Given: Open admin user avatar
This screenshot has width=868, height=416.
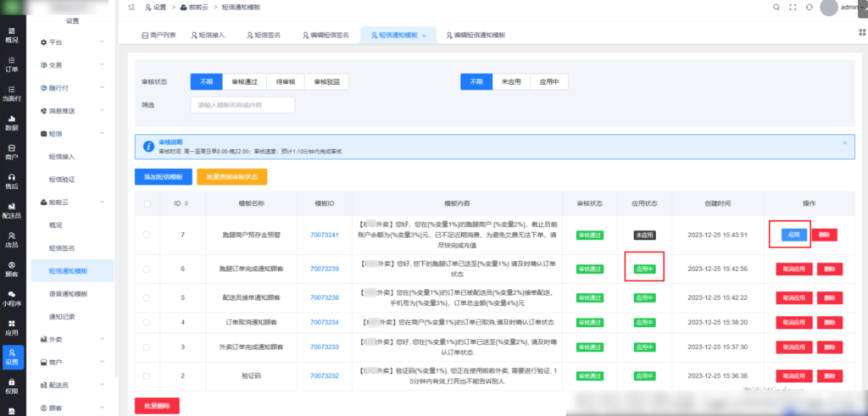Looking at the screenshot, I should click(x=829, y=7).
